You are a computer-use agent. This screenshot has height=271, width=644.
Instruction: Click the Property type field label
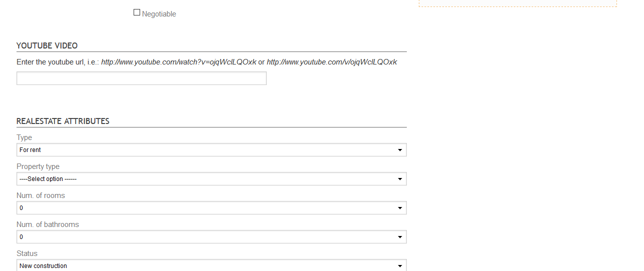tap(38, 166)
